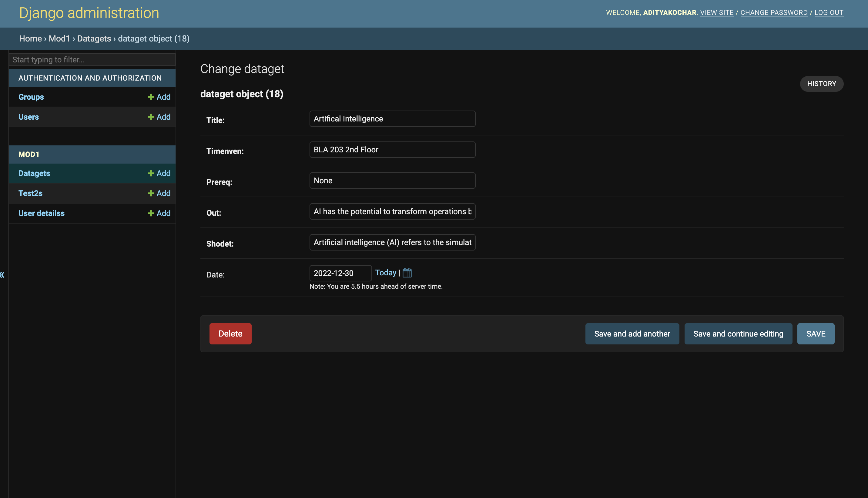Open the calendar icon next to Date

(x=407, y=272)
